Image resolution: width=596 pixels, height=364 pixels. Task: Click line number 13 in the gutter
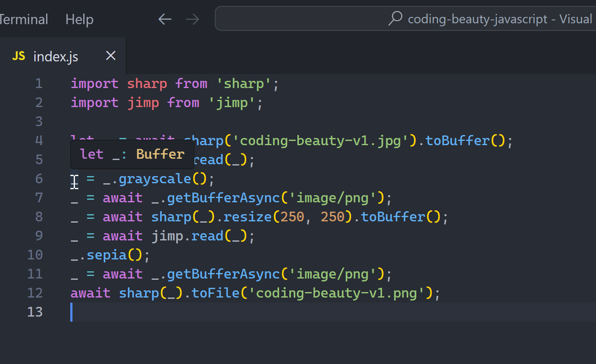(x=35, y=312)
